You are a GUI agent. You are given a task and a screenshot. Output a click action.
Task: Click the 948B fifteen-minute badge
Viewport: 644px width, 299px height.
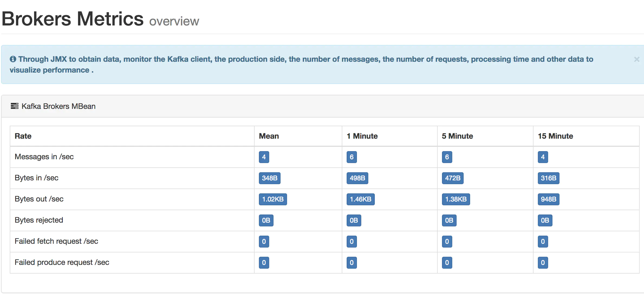pyautogui.click(x=548, y=199)
